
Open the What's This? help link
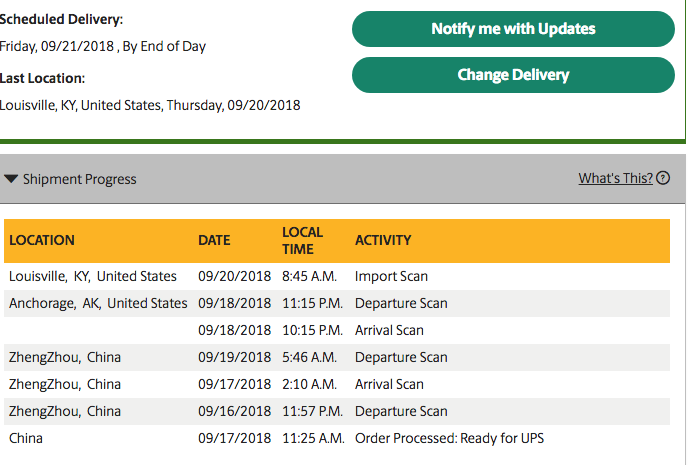tap(615, 179)
